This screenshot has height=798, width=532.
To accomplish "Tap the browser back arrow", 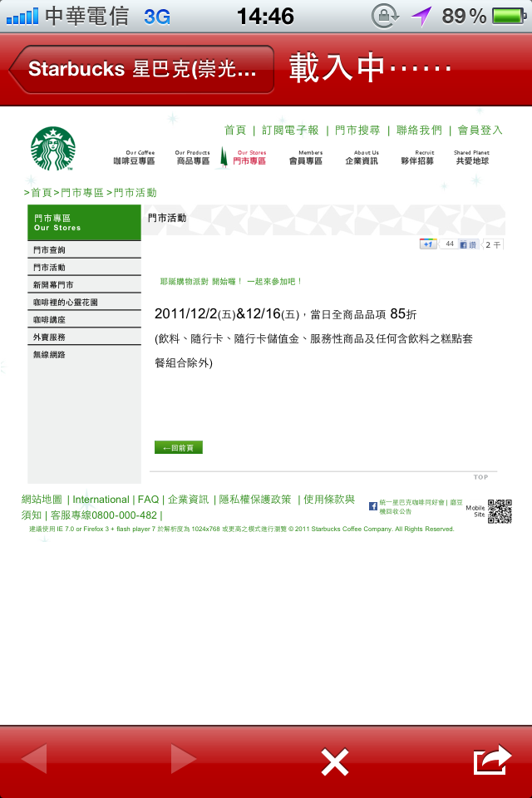I will click(34, 759).
